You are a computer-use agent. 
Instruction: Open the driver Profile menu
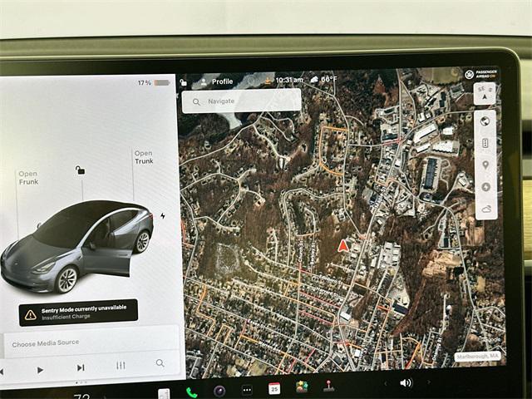pyautogui.click(x=216, y=81)
